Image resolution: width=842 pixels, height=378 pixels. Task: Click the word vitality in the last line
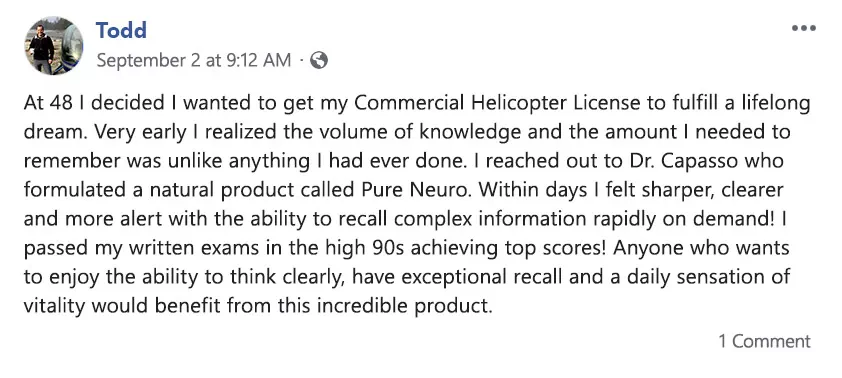pos(54,306)
